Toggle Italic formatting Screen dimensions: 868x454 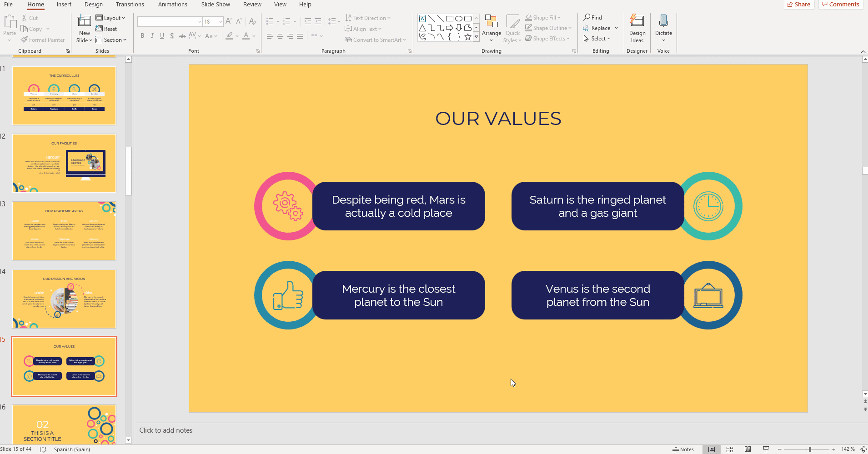coord(152,36)
